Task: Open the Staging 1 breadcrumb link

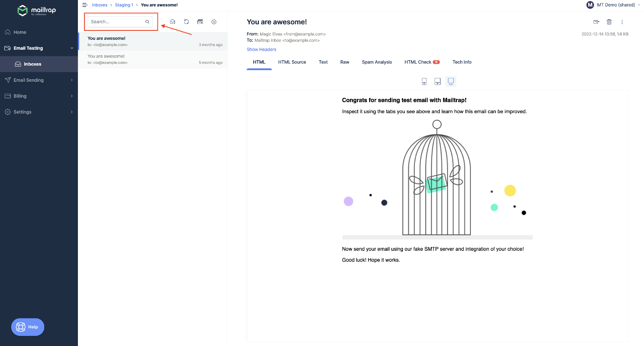Action: point(124,5)
